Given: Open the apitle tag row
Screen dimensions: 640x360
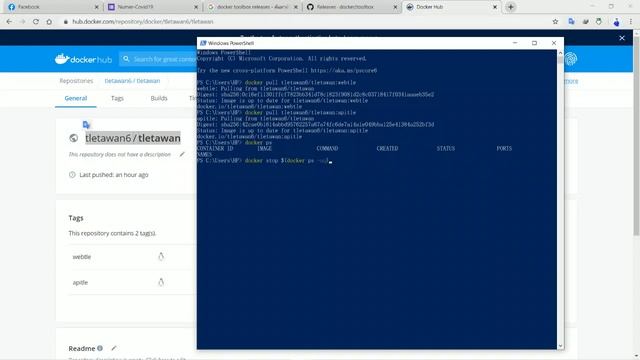Looking at the screenshot, I should tap(133, 282).
